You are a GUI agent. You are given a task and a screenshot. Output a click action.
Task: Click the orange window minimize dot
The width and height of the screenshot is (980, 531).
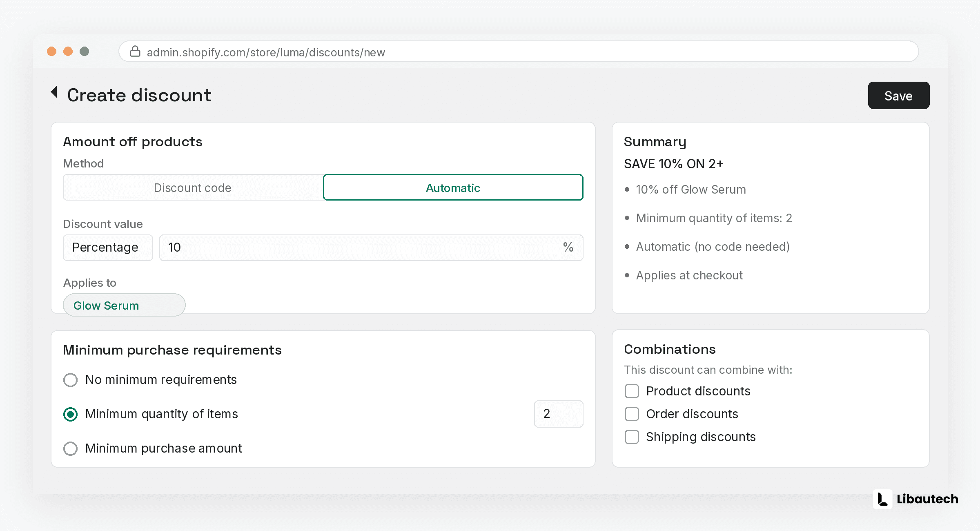click(x=68, y=51)
